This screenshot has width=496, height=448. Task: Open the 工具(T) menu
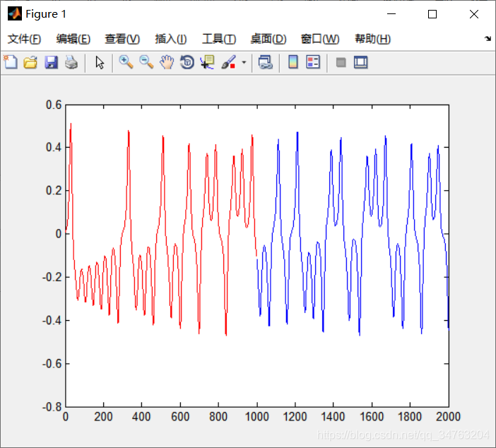pos(219,39)
